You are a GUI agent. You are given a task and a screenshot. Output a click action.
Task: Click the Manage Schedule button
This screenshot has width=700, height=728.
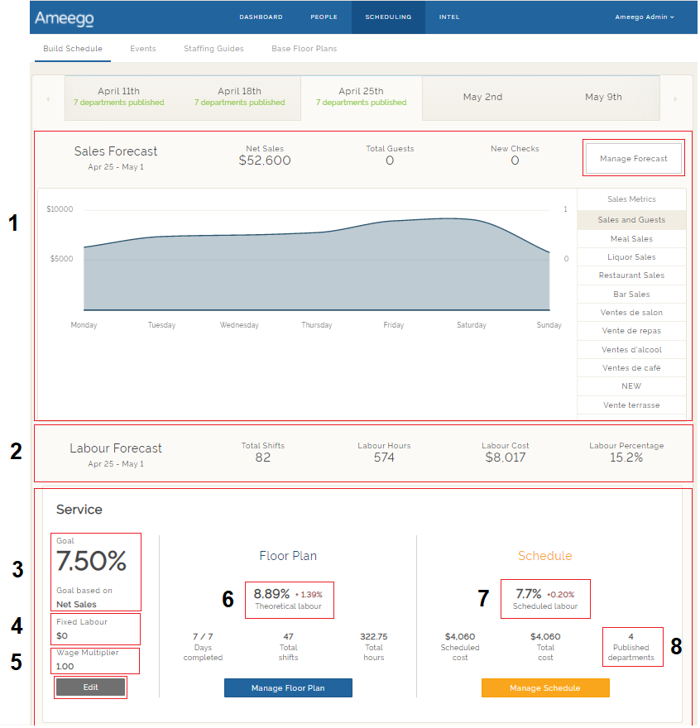coord(545,687)
